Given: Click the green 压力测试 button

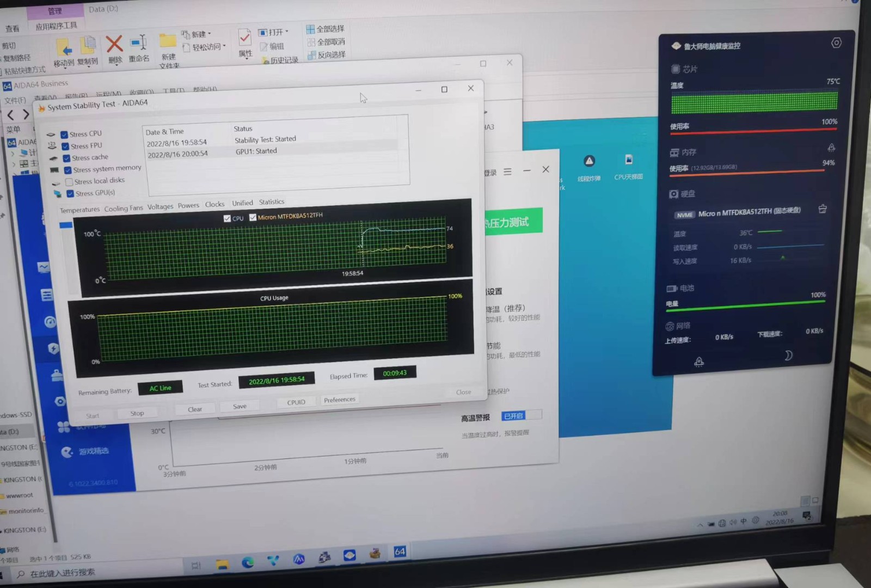Looking at the screenshot, I should pos(513,222).
